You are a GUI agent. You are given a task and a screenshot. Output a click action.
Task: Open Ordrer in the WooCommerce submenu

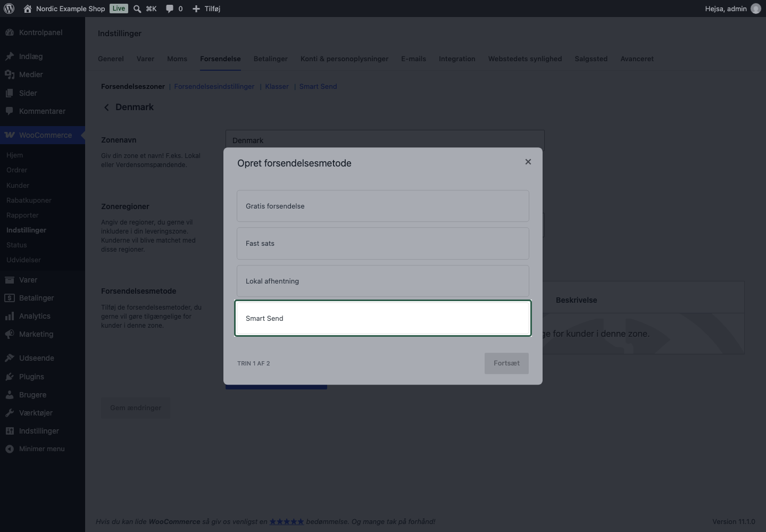[17, 170]
